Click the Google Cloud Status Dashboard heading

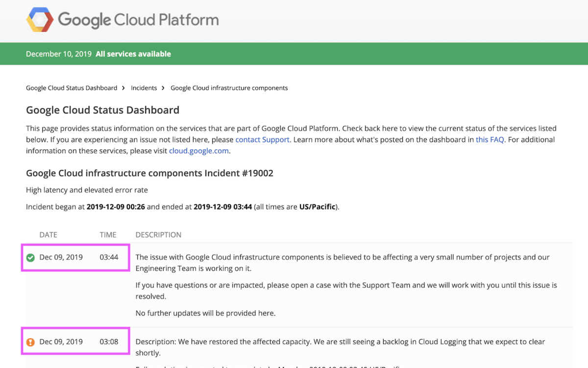(x=102, y=110)
